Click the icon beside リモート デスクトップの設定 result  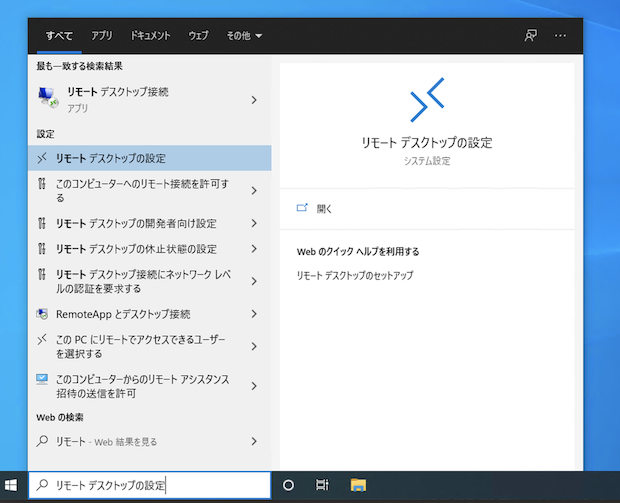tap(42, 158)
